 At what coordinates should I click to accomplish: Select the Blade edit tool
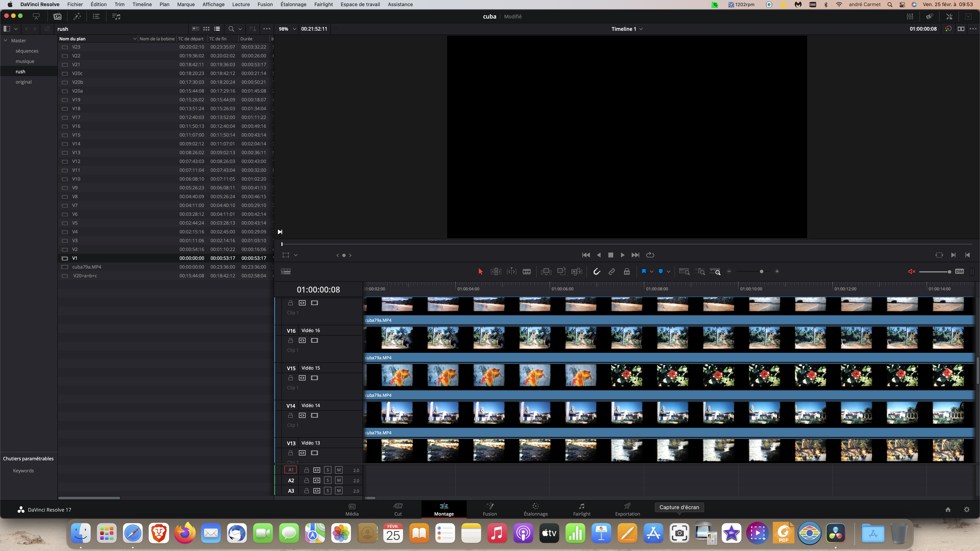point(527,271)
